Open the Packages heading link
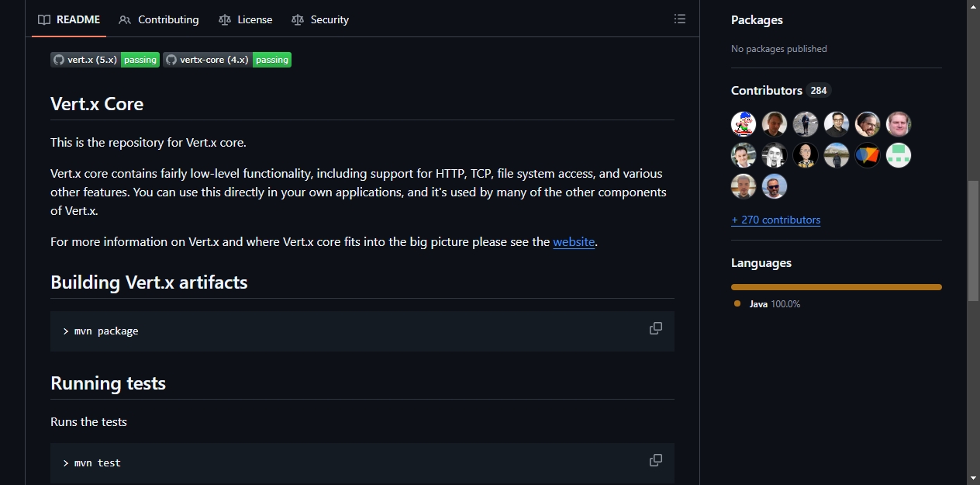Screen dimensions: 980x485 tap(757, 19)
